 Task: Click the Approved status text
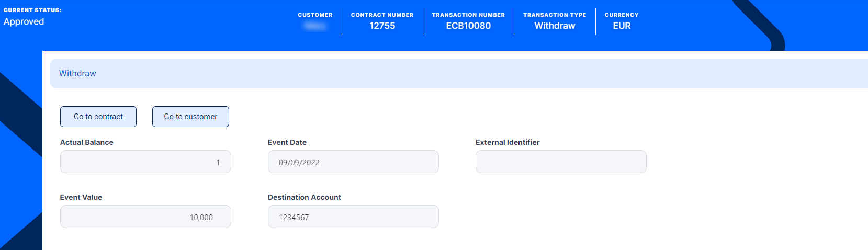click(24, 21)
